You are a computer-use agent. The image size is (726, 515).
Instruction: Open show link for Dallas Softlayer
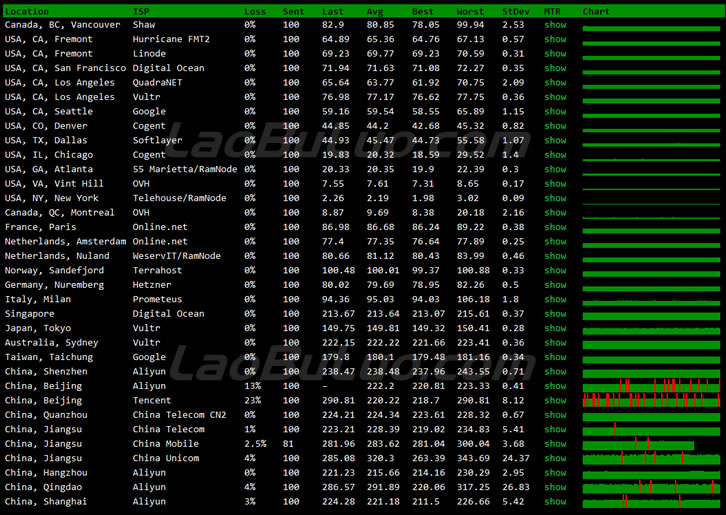click(x=555, y=140)
